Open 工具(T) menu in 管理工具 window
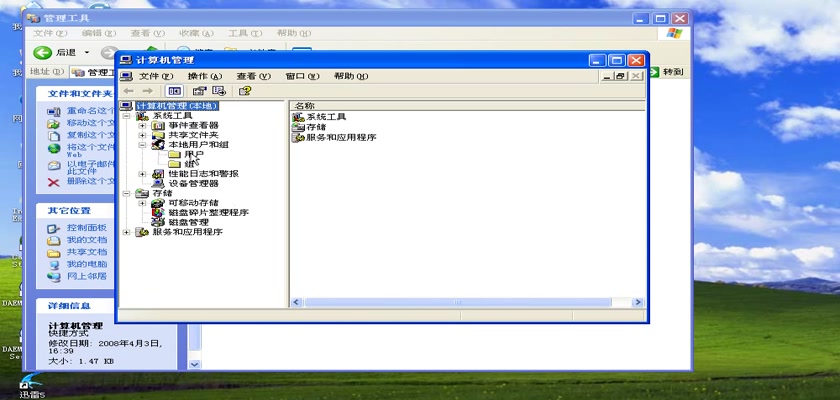Viewport: 840px width, 400px height. 245,33
